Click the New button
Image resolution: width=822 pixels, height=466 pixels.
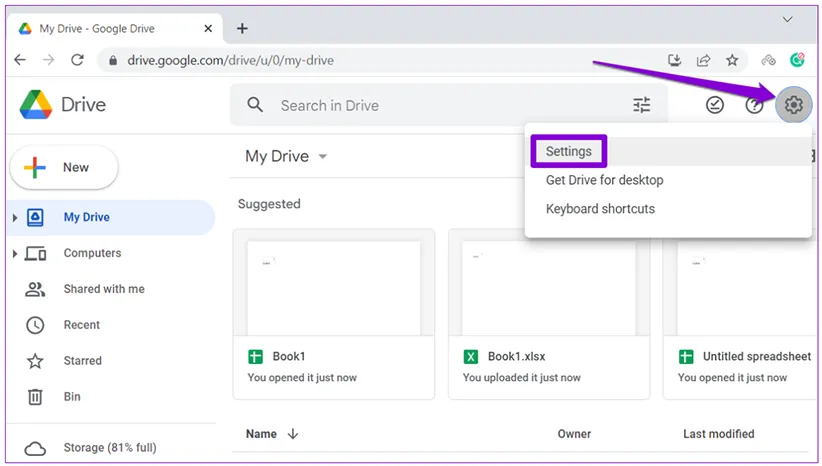(64, 168)
